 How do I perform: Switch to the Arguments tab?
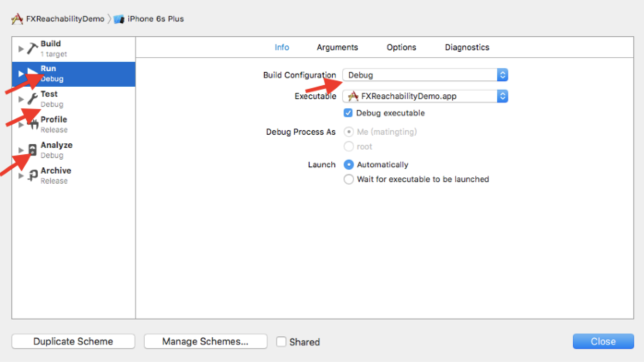click(337, 47)
